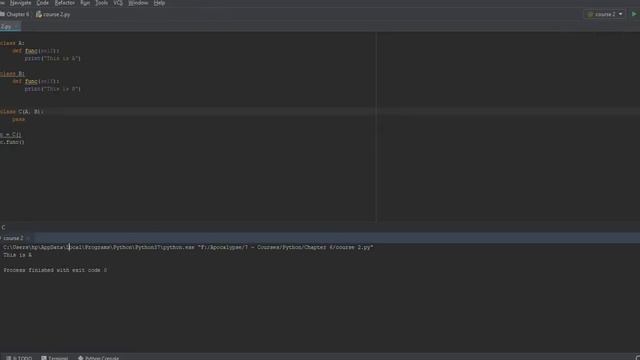Open the TODO tool window

point(19,358)
